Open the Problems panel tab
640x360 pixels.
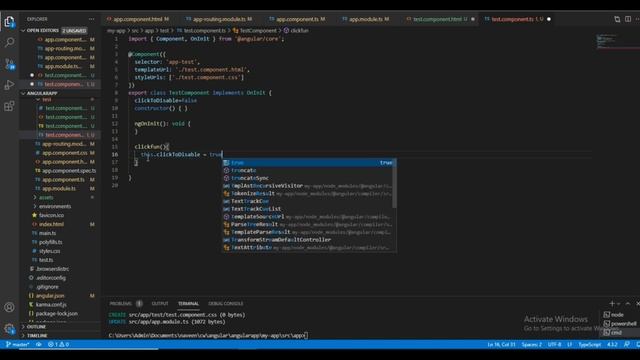coord(121,304)
